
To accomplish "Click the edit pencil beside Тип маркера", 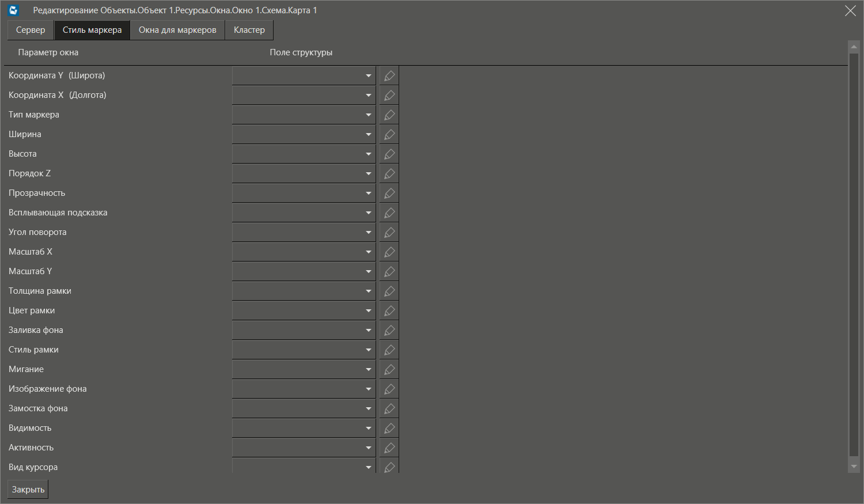I will [x=389, y=115].
